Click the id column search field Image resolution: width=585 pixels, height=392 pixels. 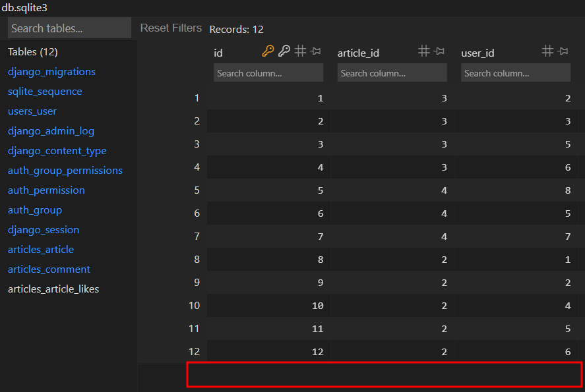(268, 72)
